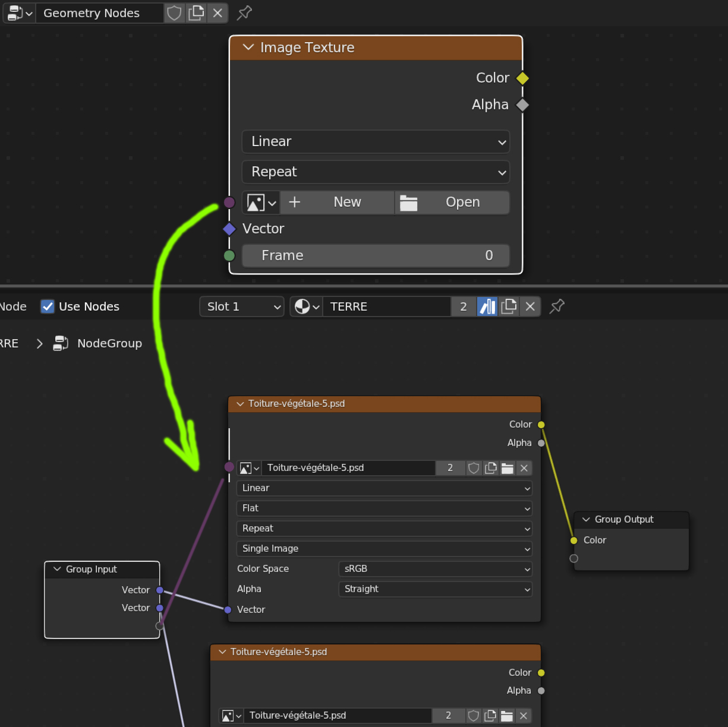Browse images with the image icon dropdown
This screenshot has height=727, width=728.
pyautogui.click(x=261, y=202)
